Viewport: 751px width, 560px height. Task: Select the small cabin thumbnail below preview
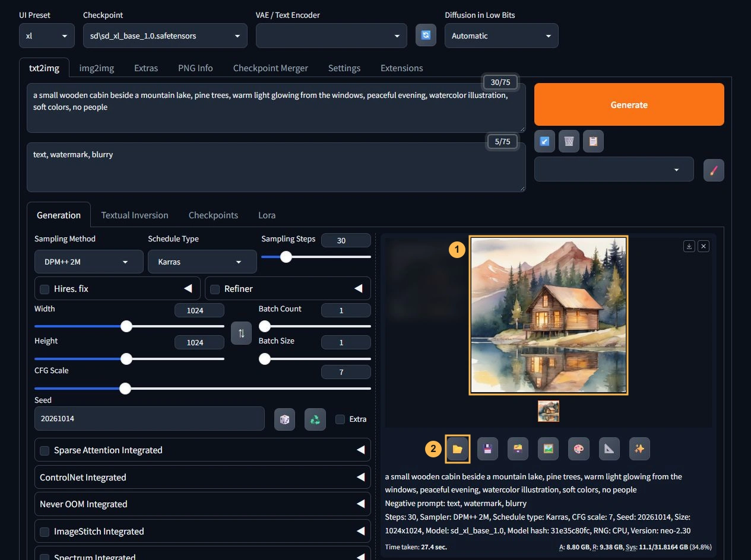[549, 411]
